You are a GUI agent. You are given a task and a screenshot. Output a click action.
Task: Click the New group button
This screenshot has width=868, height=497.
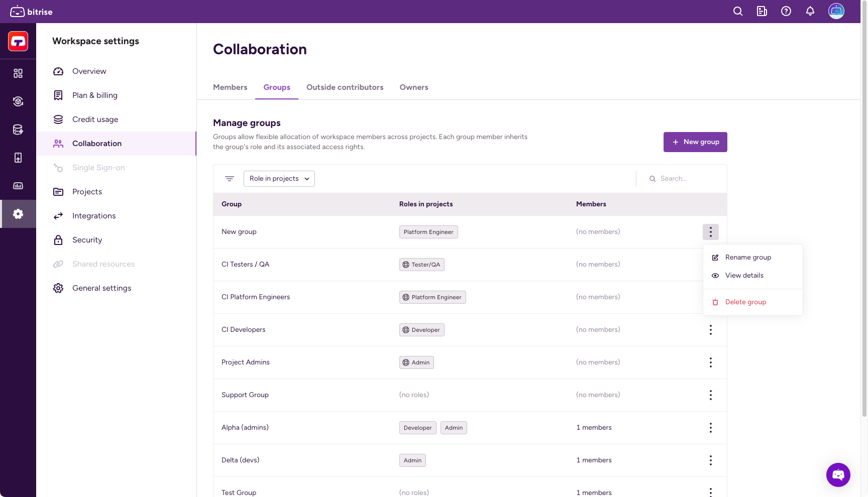[695, 142]
